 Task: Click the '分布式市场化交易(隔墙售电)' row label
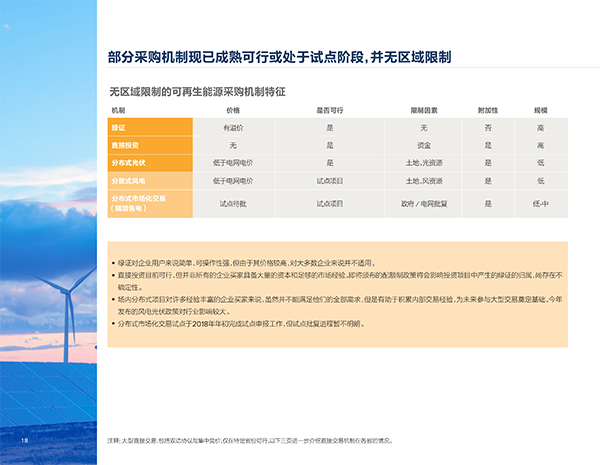(150, 204)
